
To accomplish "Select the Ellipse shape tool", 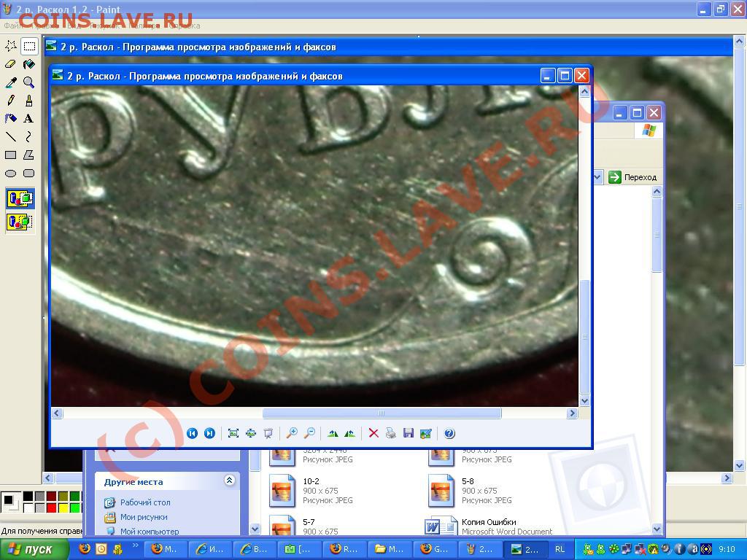I will (x=10, y=174).
